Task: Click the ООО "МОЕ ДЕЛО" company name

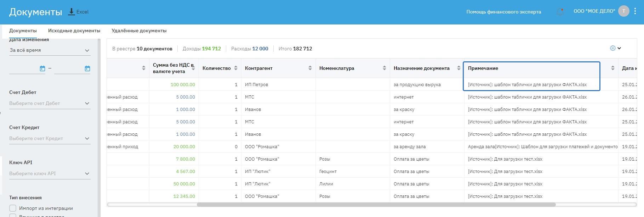Action: [594, 11]
